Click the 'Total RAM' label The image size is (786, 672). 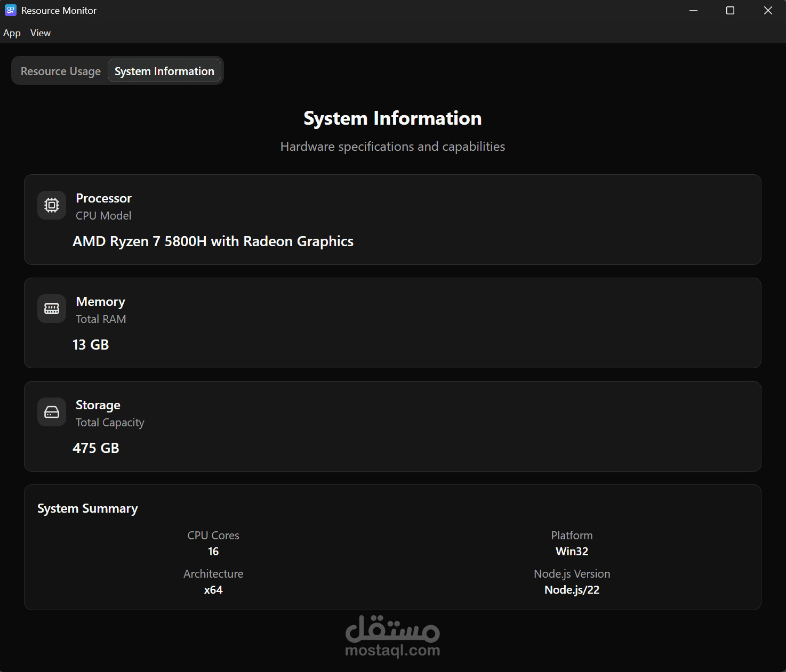coord(101,319)
